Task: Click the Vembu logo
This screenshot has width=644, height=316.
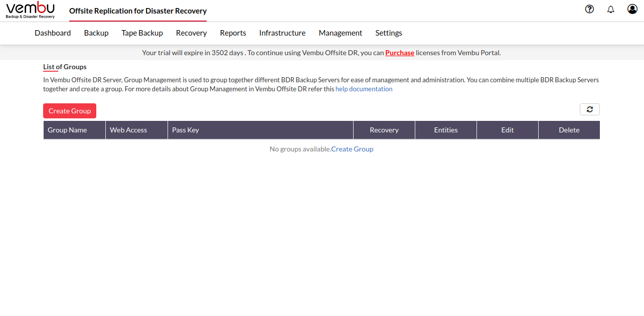Action: (30, 10)
